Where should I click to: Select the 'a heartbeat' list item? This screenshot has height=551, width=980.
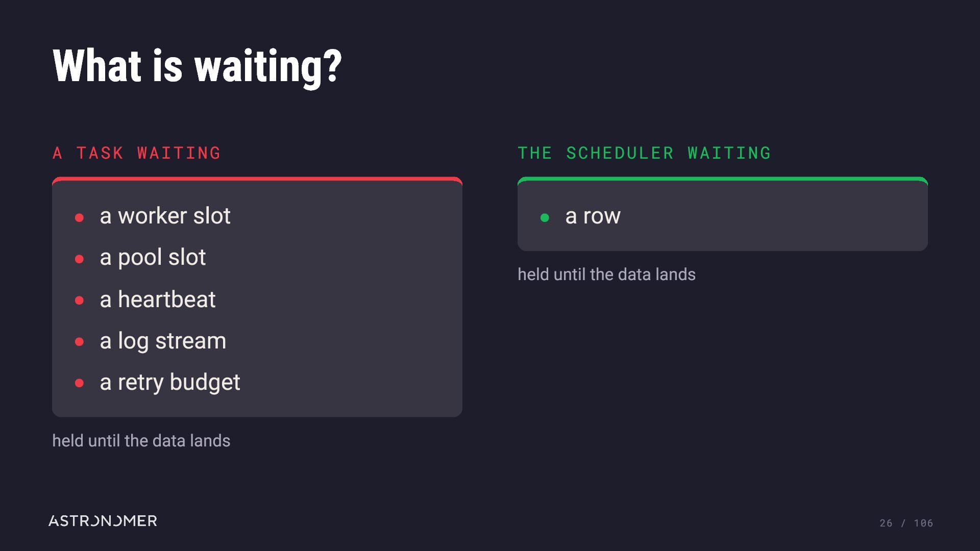(x=158, y=299)
